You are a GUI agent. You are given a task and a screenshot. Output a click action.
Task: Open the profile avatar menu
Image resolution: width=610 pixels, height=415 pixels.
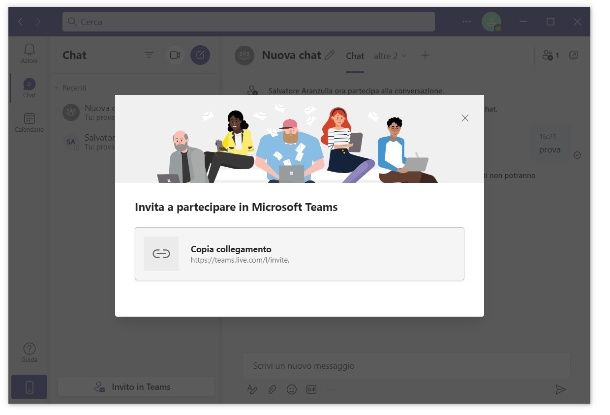491,21
